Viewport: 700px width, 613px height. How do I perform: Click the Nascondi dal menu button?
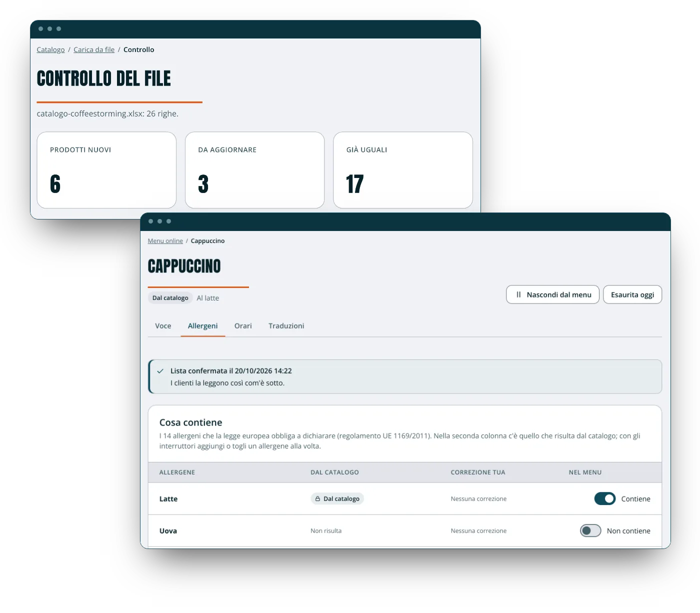click(x=552, y=294)
